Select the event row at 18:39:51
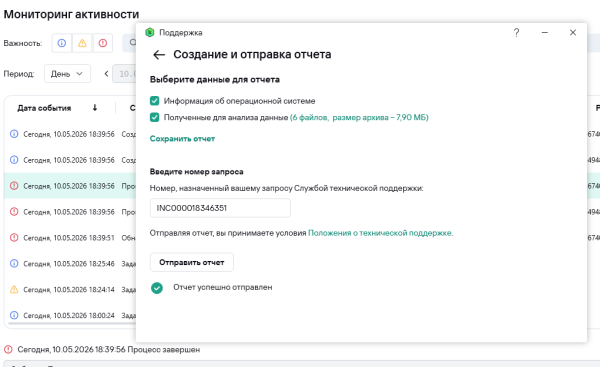This screenshot has height=367, width=600. [x=70, y=238]
